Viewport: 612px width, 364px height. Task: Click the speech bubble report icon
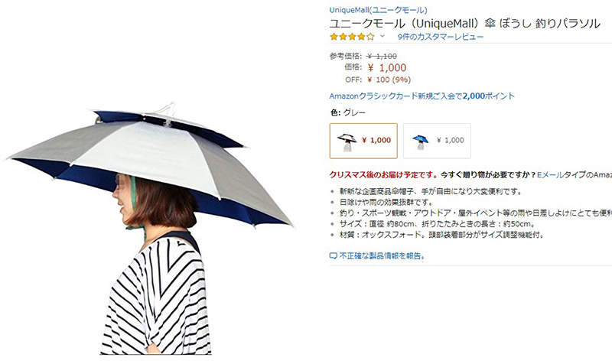pyautogui.click(x=333, y=256)
